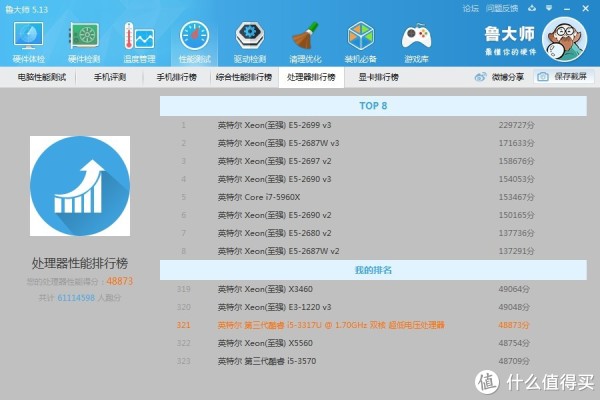Minimize the 鲁大师 window

pyautogui.click(x=567, y=8)
